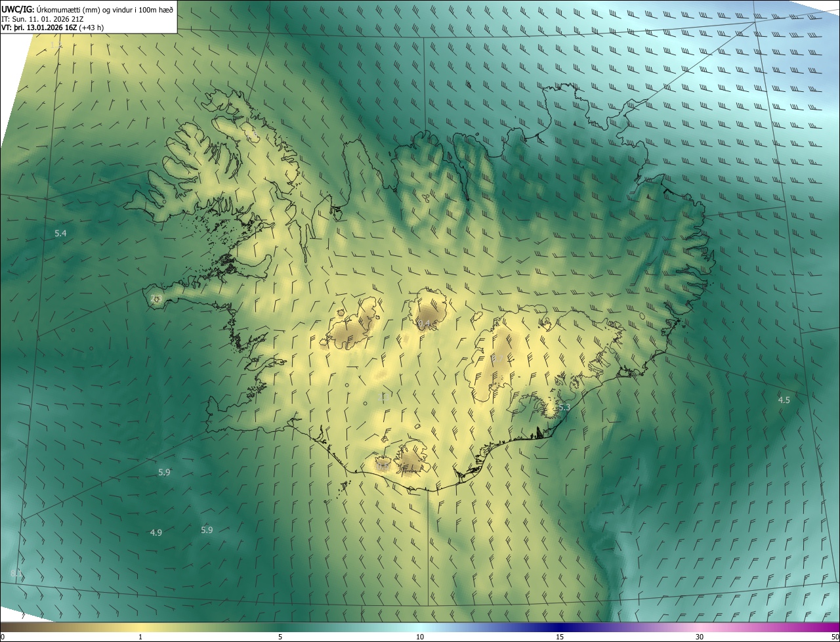The height and width of the screenshot is (642, 840).
Task: Click the '15' tick on the color scale
Action: click(x=560, y=637)
